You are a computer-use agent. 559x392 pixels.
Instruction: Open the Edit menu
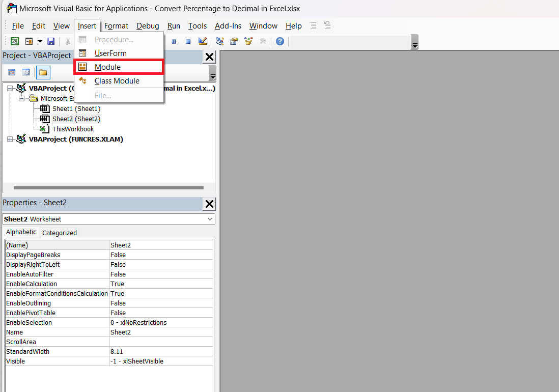(39, 26)
